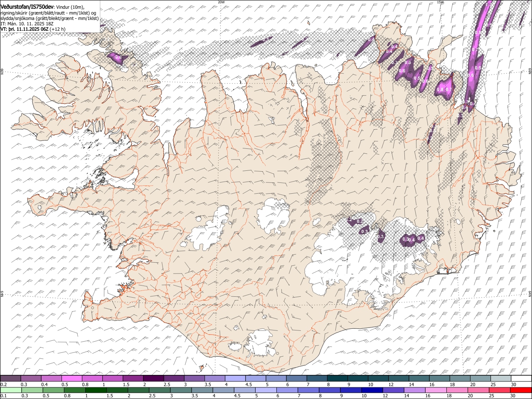Pick the violet 12 swatch on bottom scale
This screenshot has width=532, height=399.
(393, 390)
